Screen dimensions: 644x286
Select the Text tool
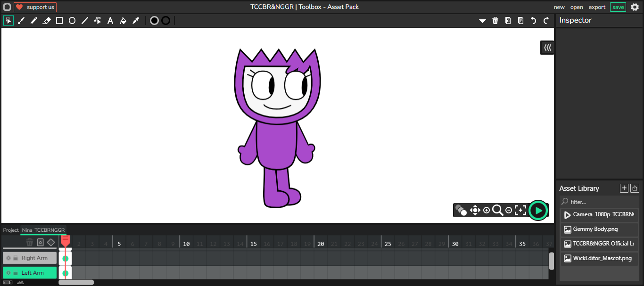[110, 21]
